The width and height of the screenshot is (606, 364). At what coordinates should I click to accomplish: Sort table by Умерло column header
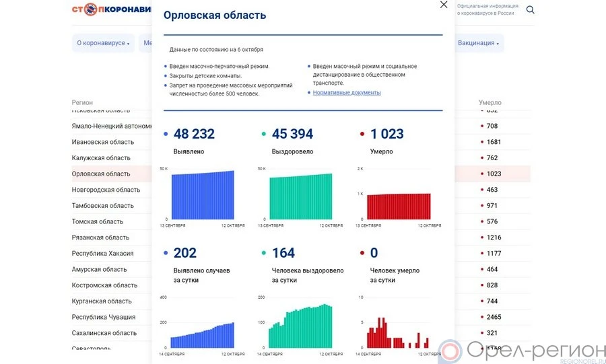tap(490, 103)
